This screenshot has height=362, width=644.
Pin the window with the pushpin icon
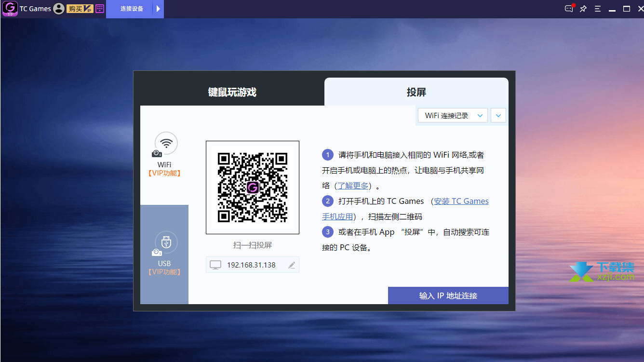click(x=583, y=9)
